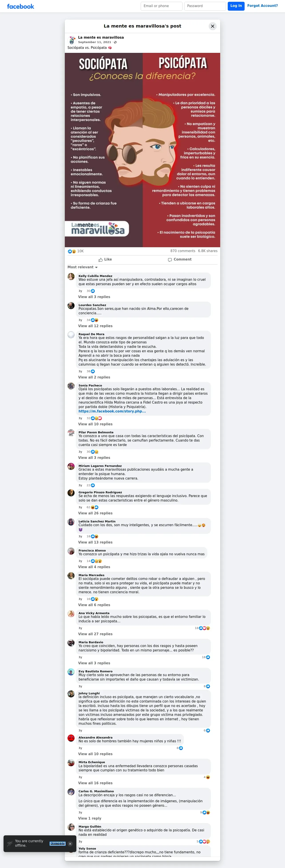The image size is (285, 868).
Task: Open the Forgot Account? link
Action: (x=262, y=6)
